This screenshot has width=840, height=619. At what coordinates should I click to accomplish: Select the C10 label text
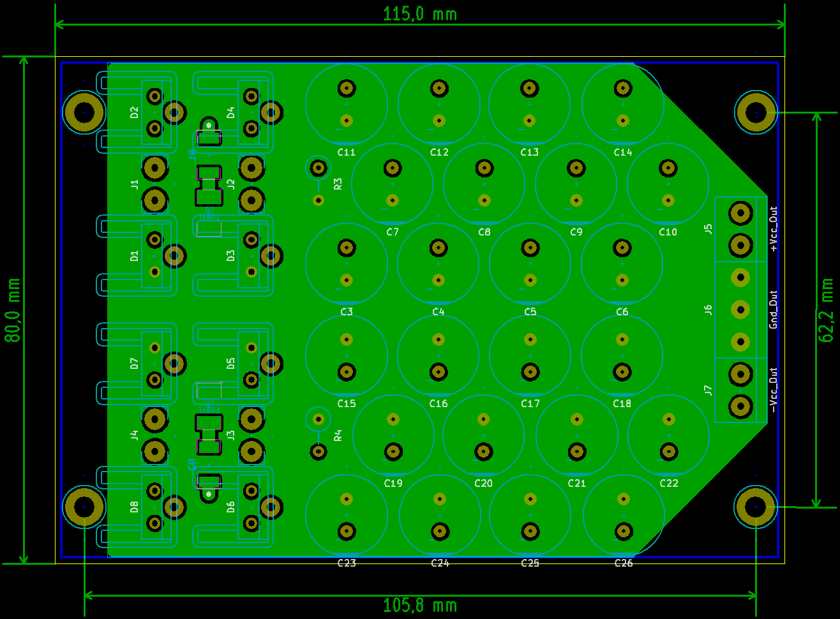tap(668, 232)
